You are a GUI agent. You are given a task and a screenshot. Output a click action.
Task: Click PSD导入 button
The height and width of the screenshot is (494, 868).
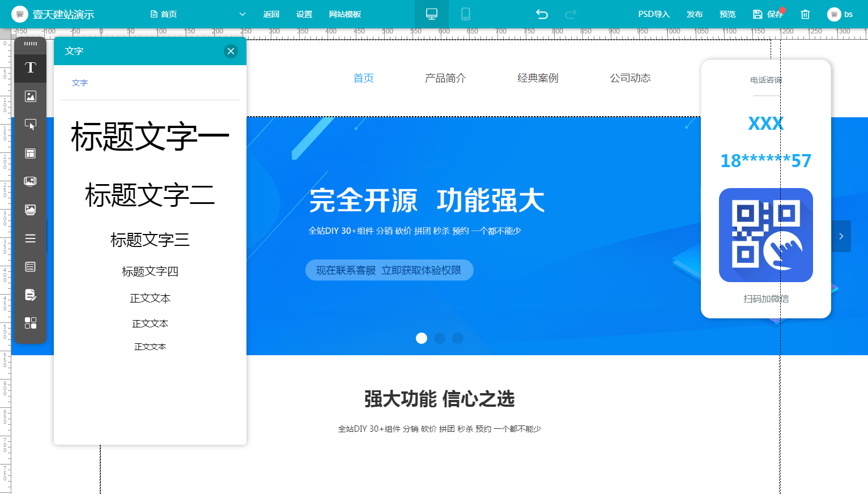(654, 14)
